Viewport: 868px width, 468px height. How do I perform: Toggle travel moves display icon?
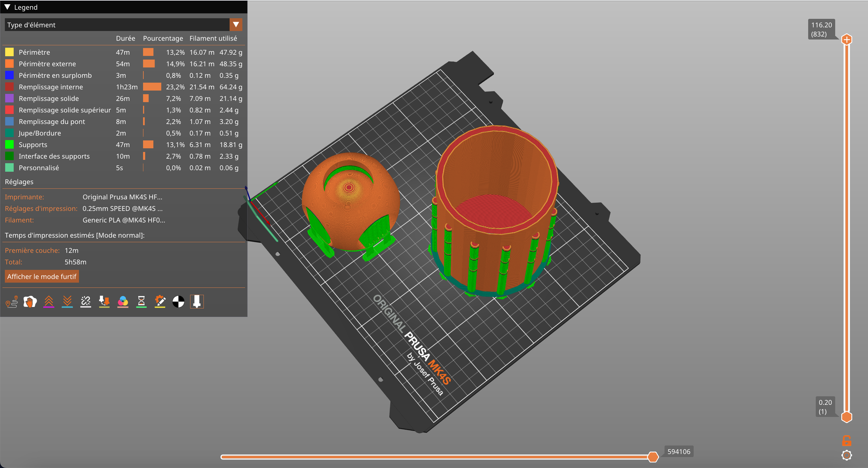coord(12,301)
